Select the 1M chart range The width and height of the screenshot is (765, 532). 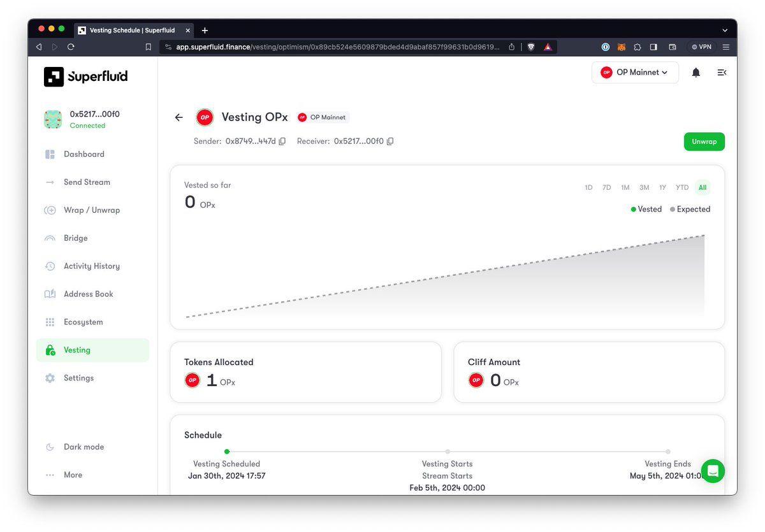625,187
